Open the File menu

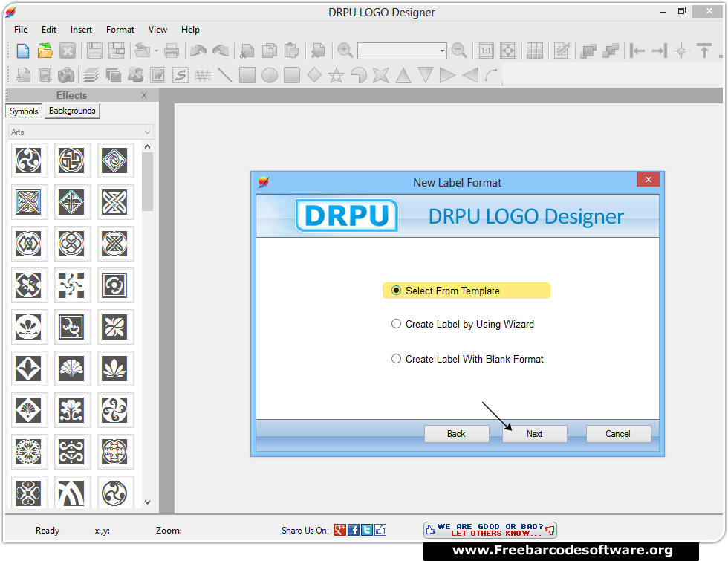pos(21,30)
